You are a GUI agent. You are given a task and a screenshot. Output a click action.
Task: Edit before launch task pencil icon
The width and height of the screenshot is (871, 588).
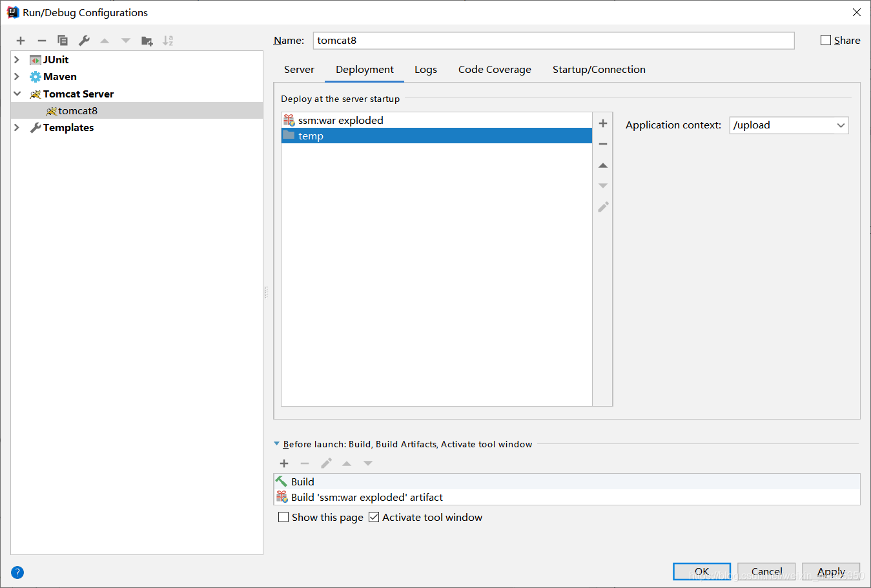tap(326, 463)
